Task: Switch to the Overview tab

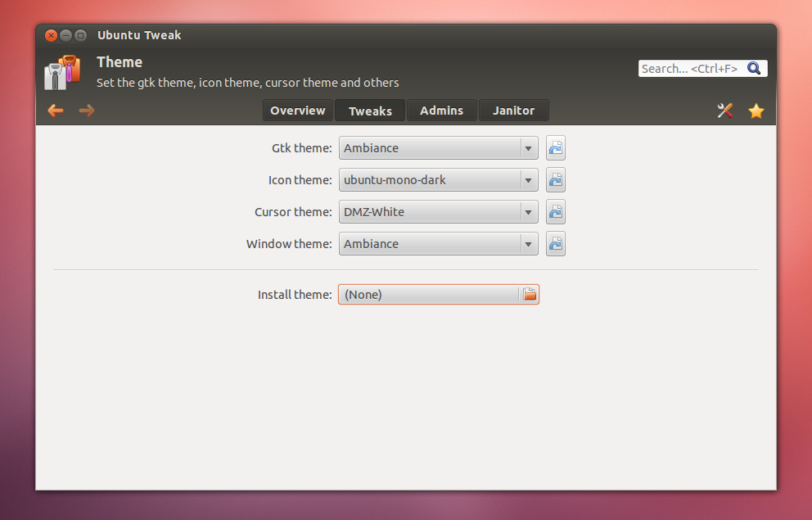Action: 297,111
